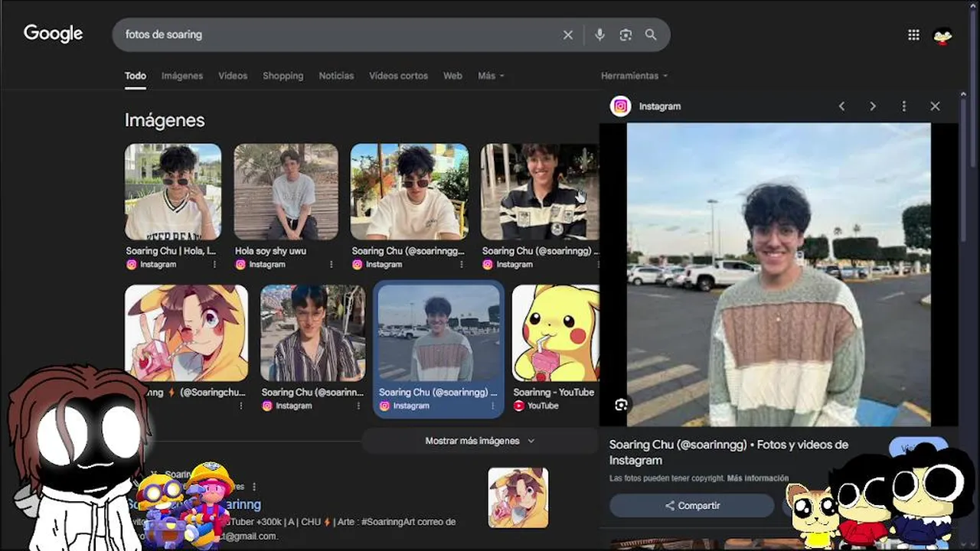Expand the Más dropdown

[491, 76]
